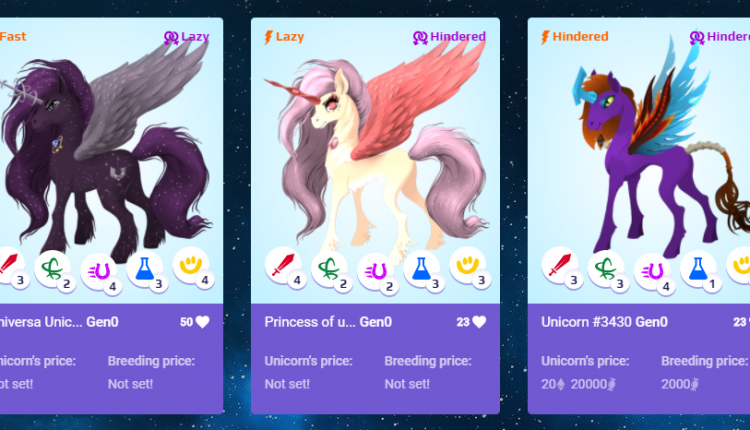Click the orange Hindered speed label on third card
The image size is (750, 430).
click(x=574, y=37)
